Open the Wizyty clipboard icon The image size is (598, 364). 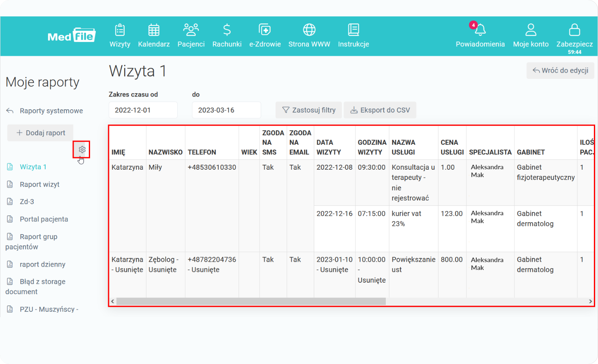tap(120, 30)
